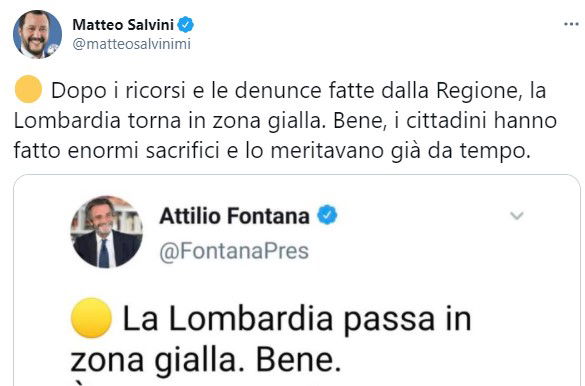Image resolution: width=585 pixels, height=386 pixels.
Task: Click the Attilio Fontana display name
Action: pyautogui.click(x=234, y=216)
